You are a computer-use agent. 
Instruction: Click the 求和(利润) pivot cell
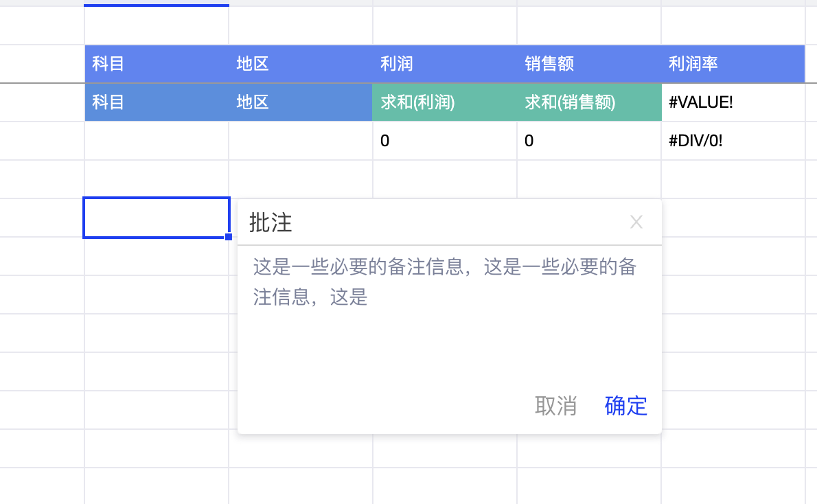click(445, 102)
